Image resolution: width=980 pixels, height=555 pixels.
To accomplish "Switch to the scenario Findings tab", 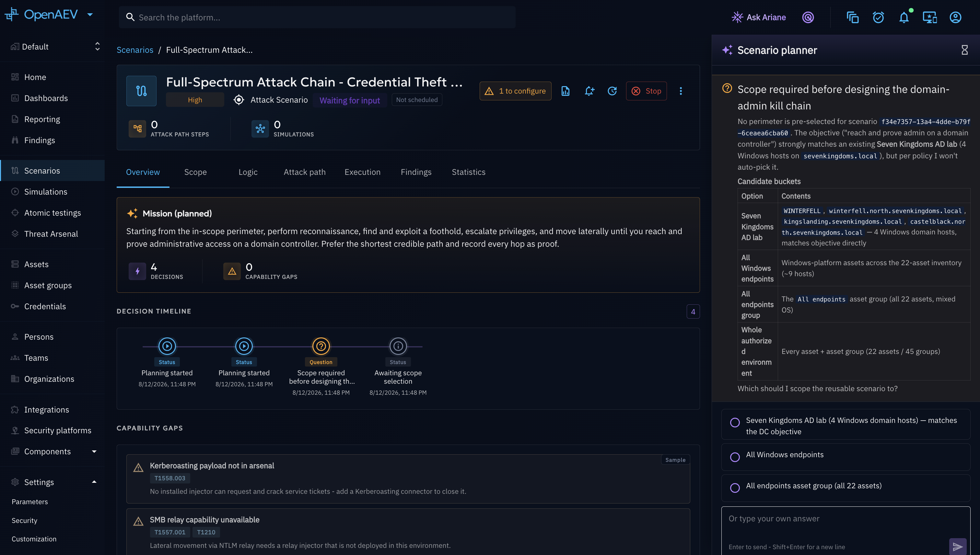I will tap(416, 172).
